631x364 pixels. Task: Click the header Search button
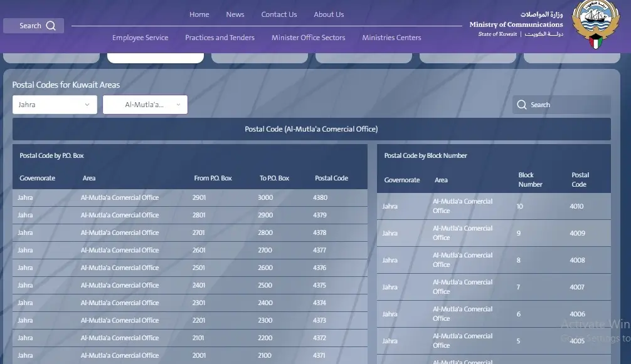coord(33,26)
